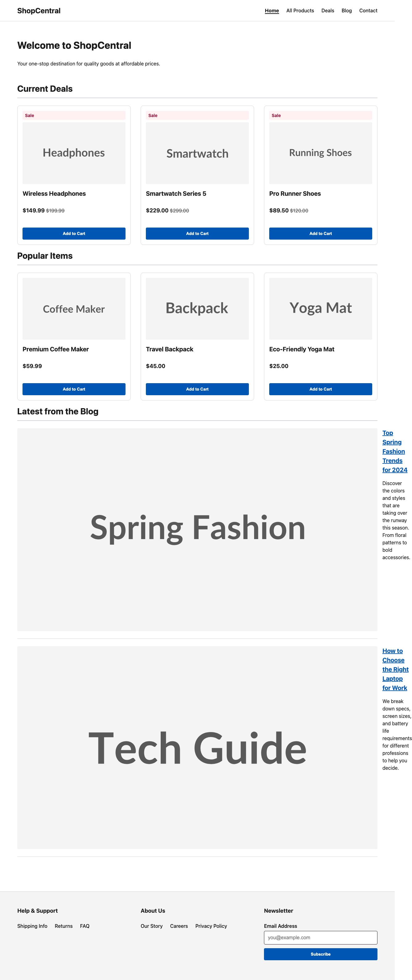Add Premium Coffee Maker to cart
This screenshot has width=412, height=980.
[74, 389]
